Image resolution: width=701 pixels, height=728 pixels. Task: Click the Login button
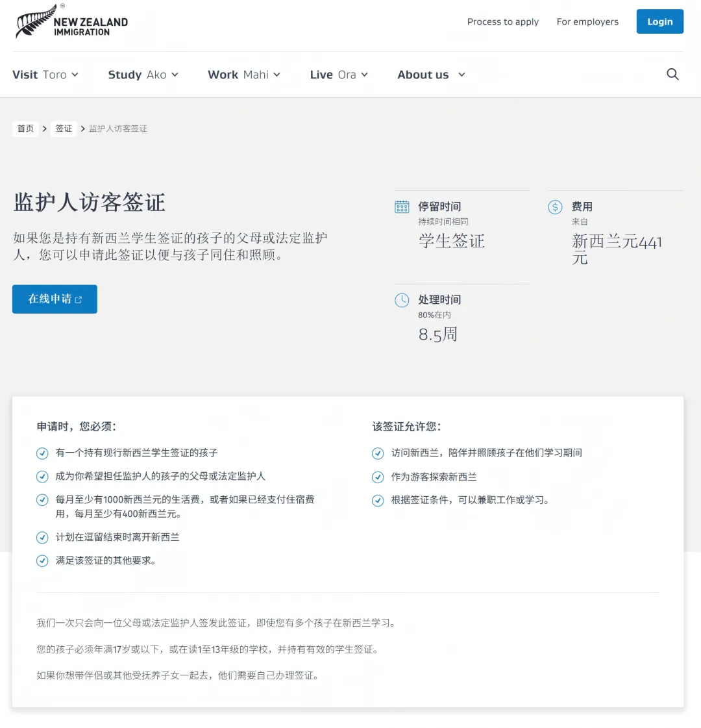click(659, 21)
